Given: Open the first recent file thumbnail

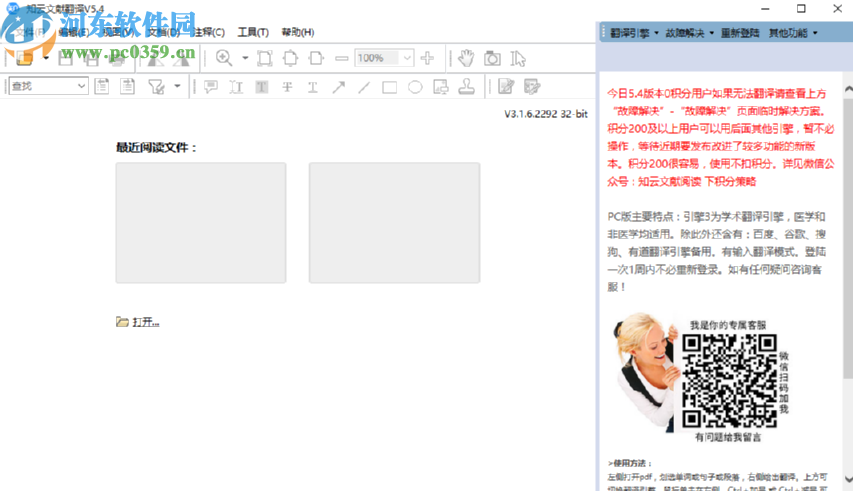Looking at the screenshot, I should point(201,222).
